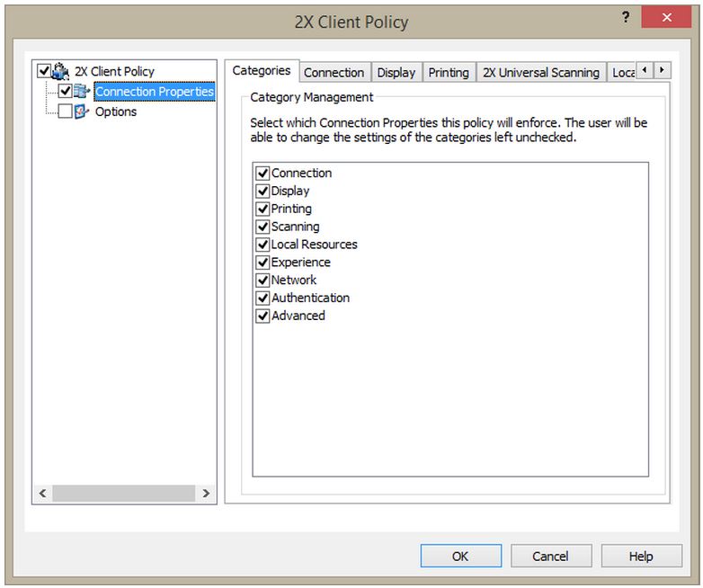
Task: Select the Experience list label
Action: coord(301,263)
